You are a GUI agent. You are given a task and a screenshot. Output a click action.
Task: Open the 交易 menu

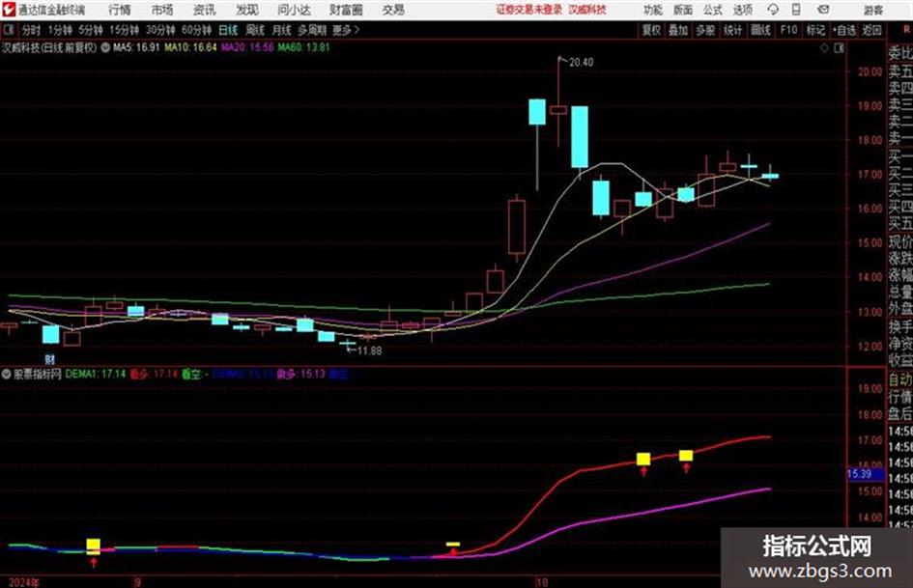point(393,10)
